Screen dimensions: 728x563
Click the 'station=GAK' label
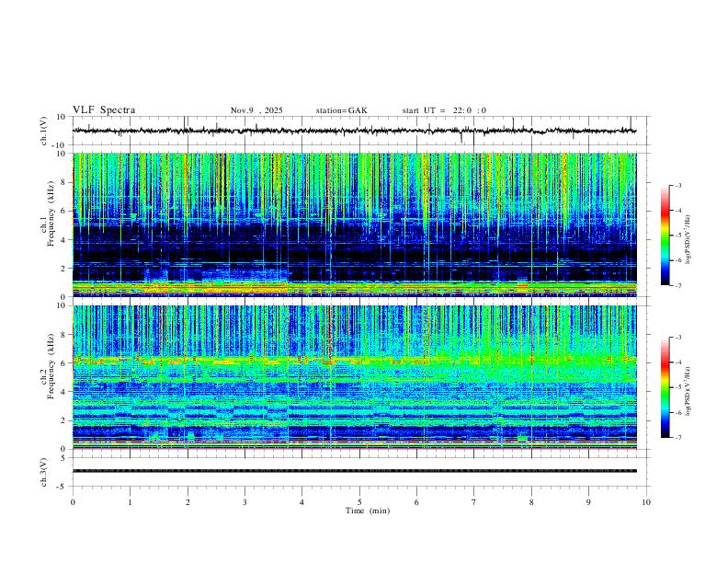point(341,110)
